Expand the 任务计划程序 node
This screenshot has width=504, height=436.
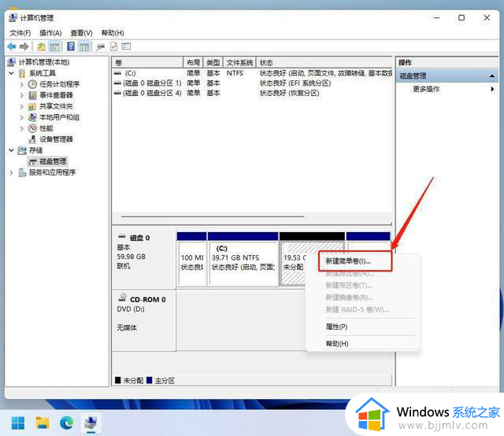21,84
